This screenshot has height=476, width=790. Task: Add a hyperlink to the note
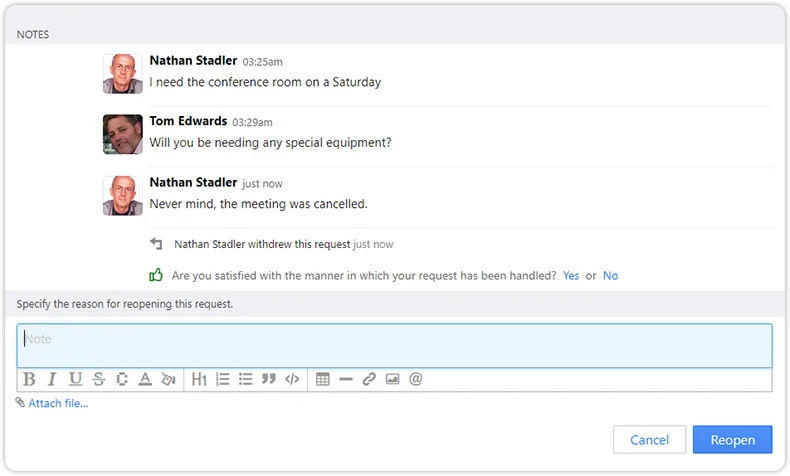(x=369, y=379)
